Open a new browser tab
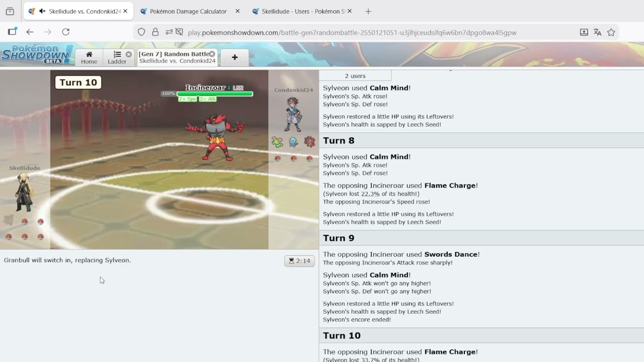Image resolution: width=644 pixels, height=362 pixels. click(368, 11)
